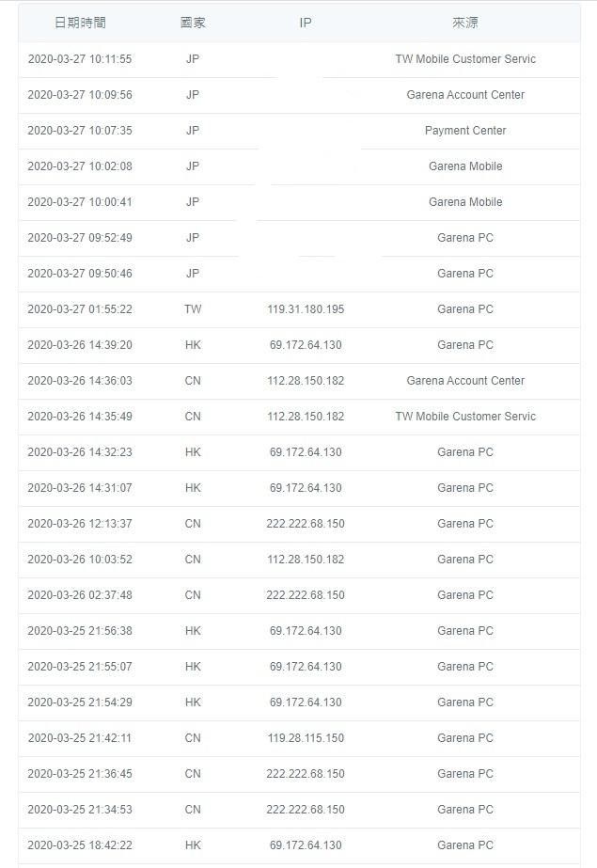Click the IP column header
597x868 pixels.
(x=306, y=23)
